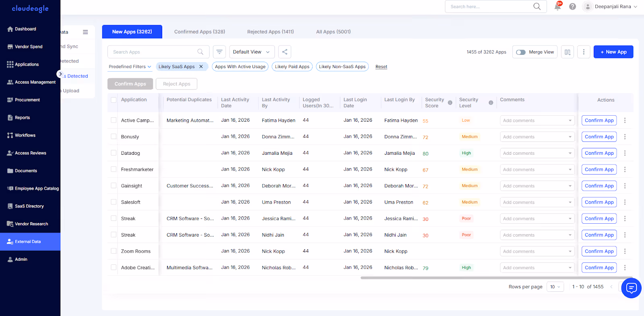Open Add comments dropdown for Datadog

[x=537, y=153]
